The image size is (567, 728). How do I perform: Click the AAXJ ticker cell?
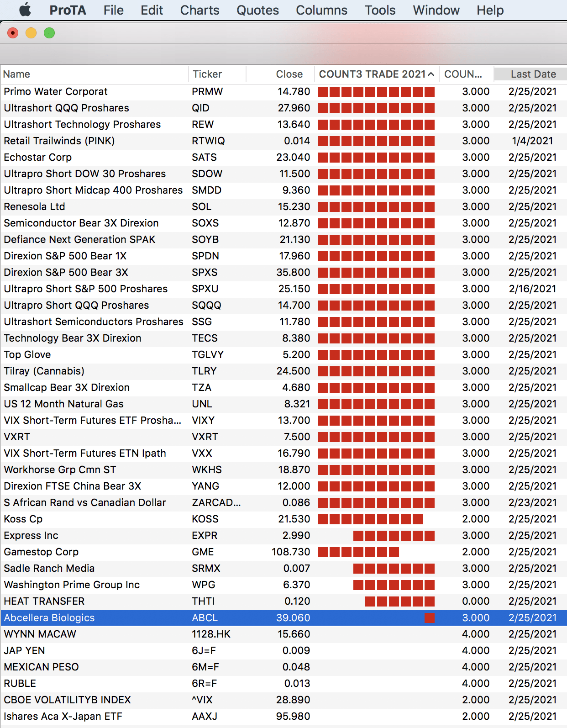(x=205, y=716)
